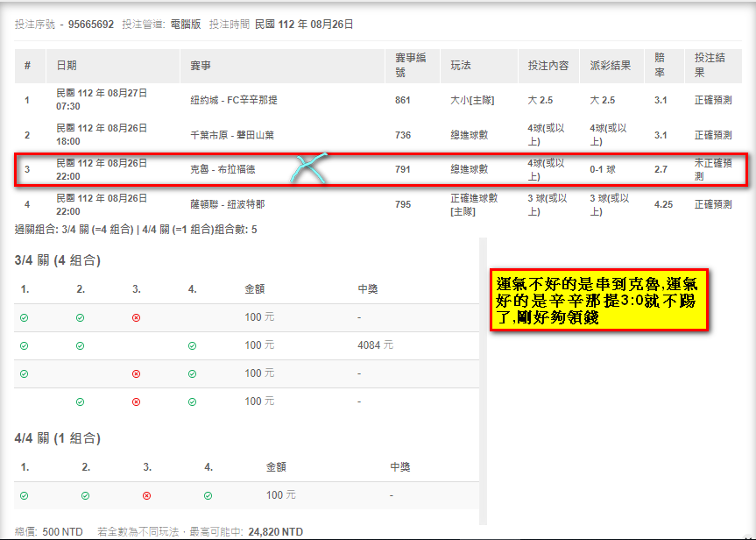
Task: Click play type 正確進球數[主隊]
Action: (x=474, y=204)
